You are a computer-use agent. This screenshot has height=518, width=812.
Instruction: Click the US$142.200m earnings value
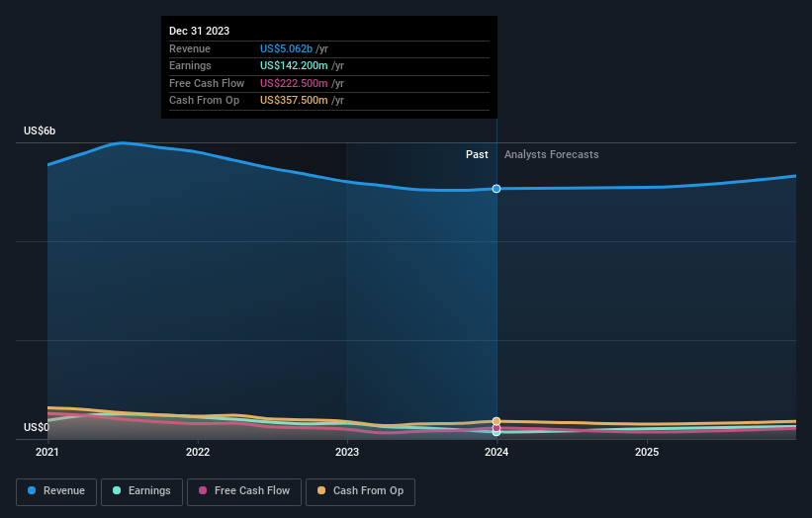(294, 65)
